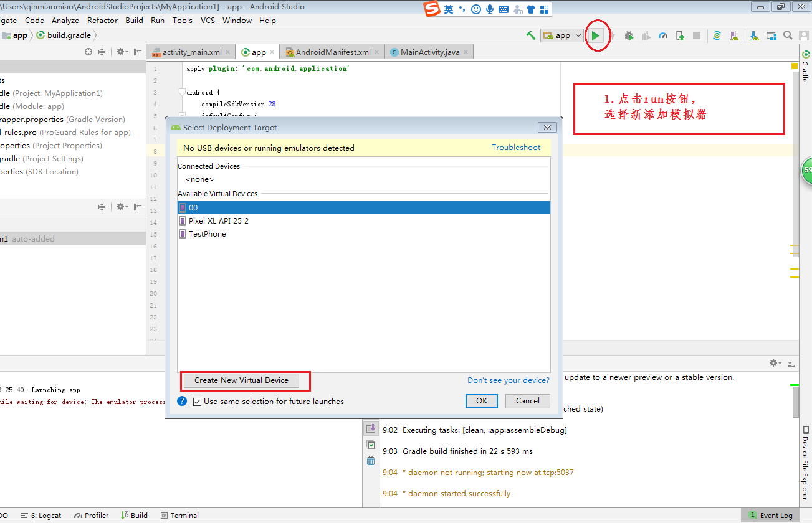Collapse the android block code fold

[181, 92]
